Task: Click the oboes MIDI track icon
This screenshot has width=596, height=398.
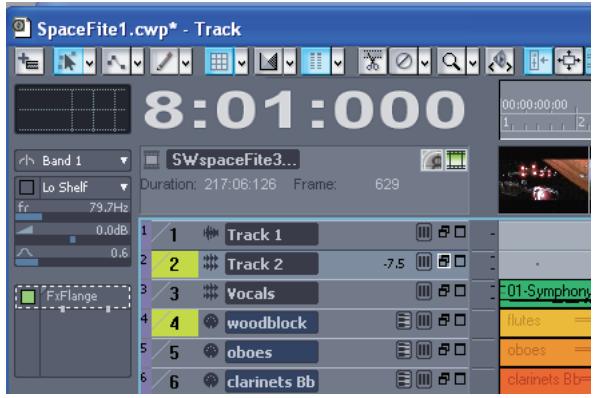Action: (x=211, y=351)
